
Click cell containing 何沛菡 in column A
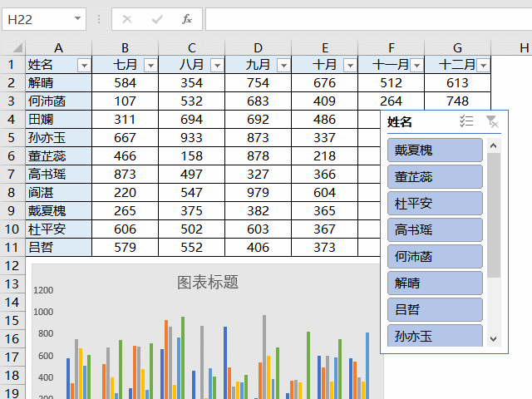(59, 101)
